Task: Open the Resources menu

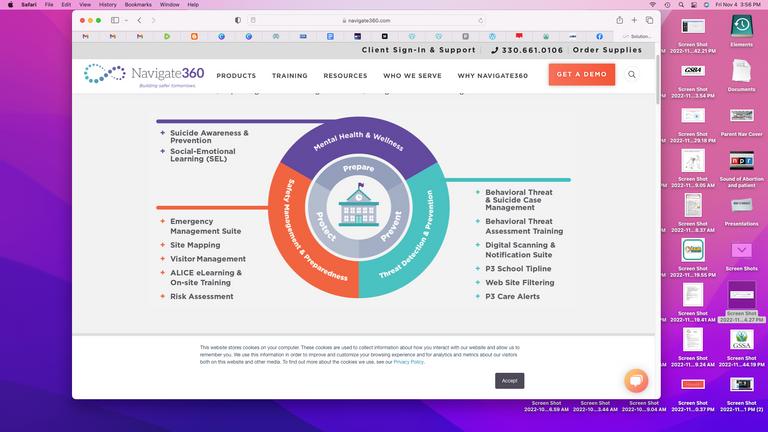Action: tap(345, 75)
